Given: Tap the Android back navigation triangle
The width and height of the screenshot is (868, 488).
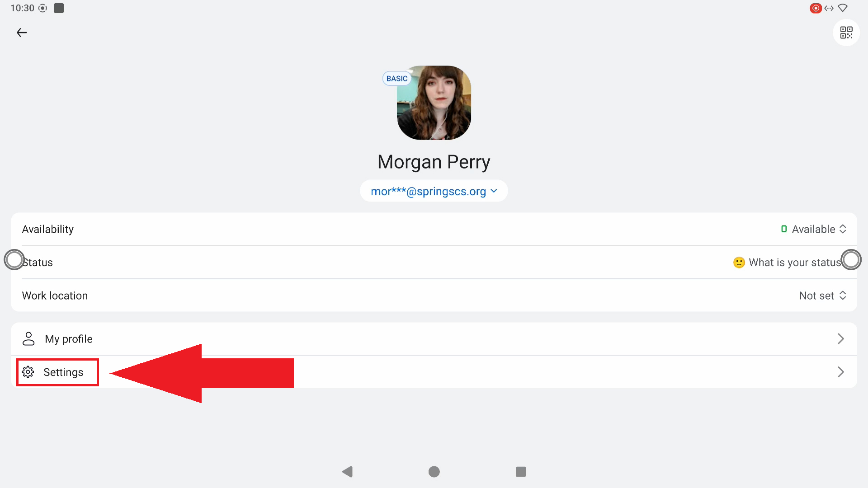Looking at the screenshot, I should tap(347, 472).
